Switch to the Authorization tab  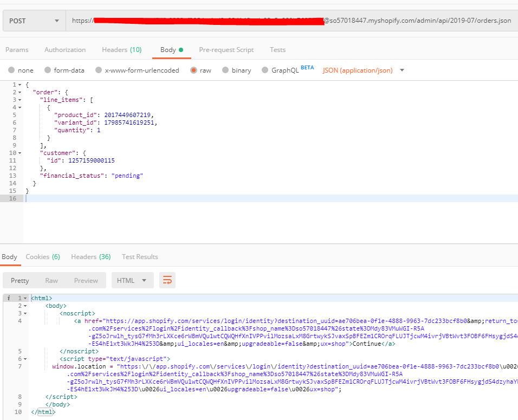[65, 50]
